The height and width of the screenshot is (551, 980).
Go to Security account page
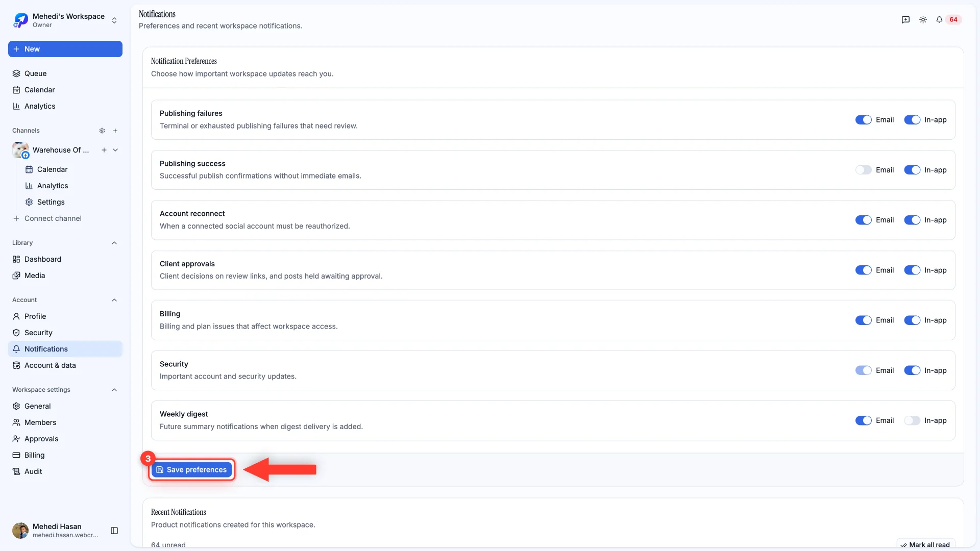click(65, 333)
